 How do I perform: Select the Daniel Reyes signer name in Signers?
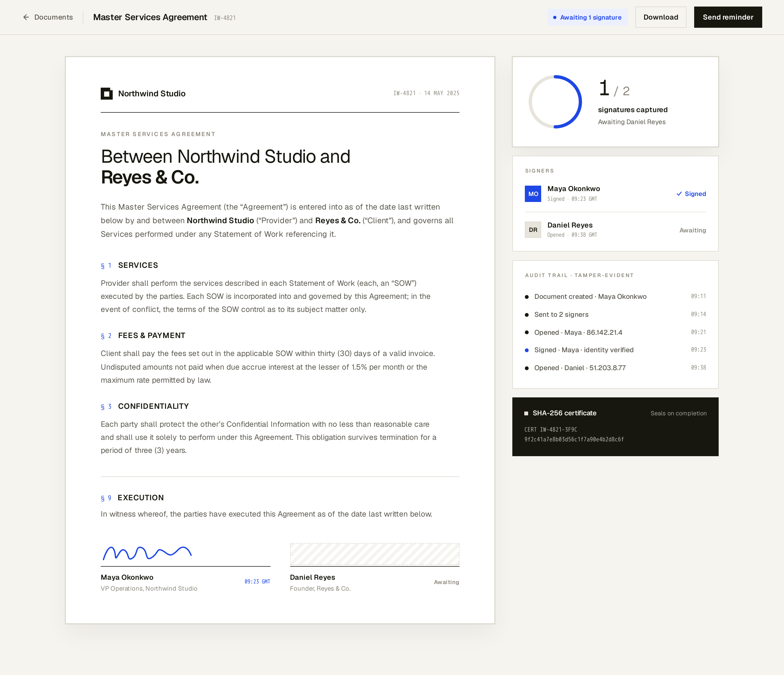click(570, 225)
